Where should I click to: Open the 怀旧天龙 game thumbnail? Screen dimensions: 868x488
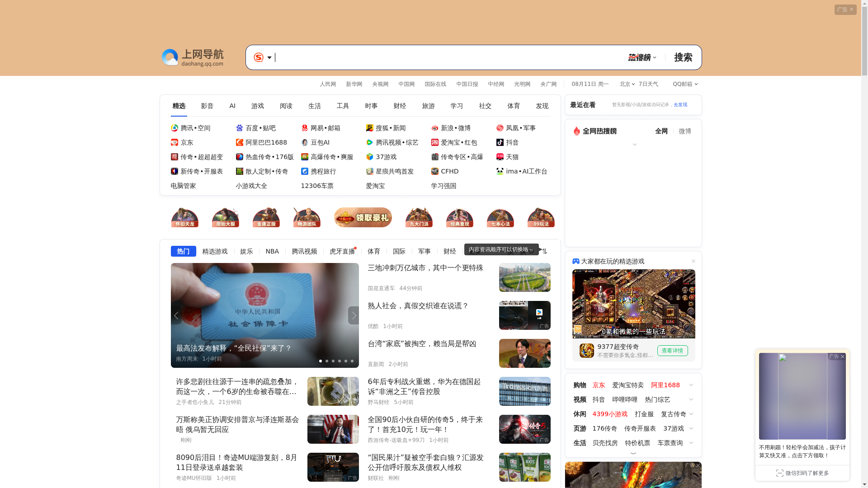[x=185, y=217]
